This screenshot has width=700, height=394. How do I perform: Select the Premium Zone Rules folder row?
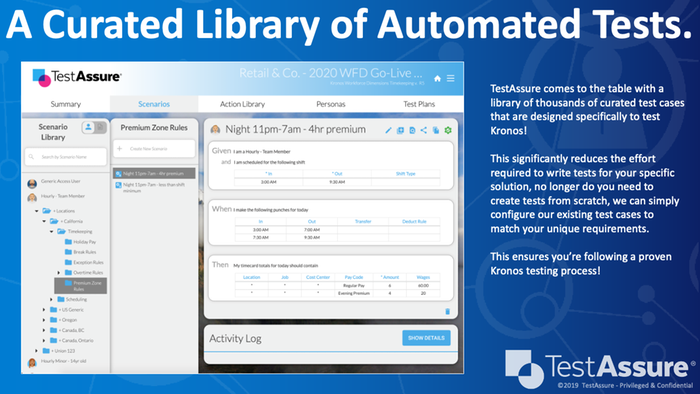click(x=81, y=286)
